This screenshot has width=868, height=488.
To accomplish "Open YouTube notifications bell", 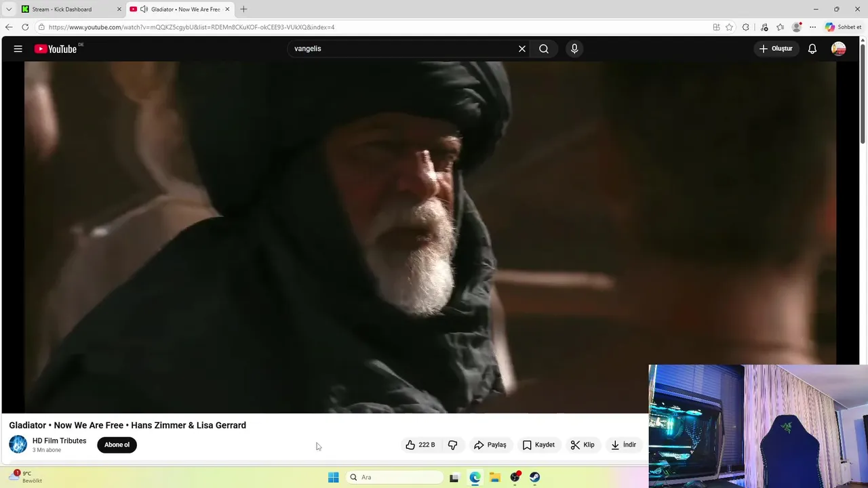I will (x=812, y=49).
